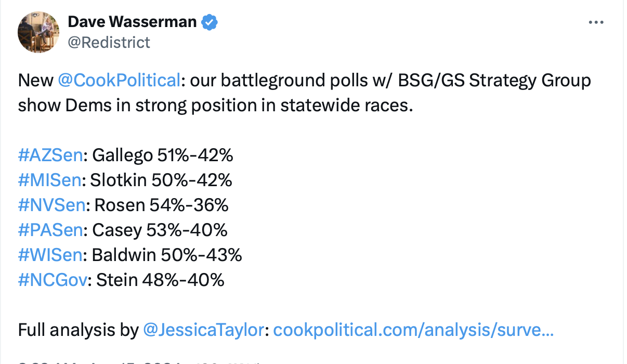Open the @CookPolitical mention
Image resolution: width=627 pixels, height=364 pixels.
(119, 81)
